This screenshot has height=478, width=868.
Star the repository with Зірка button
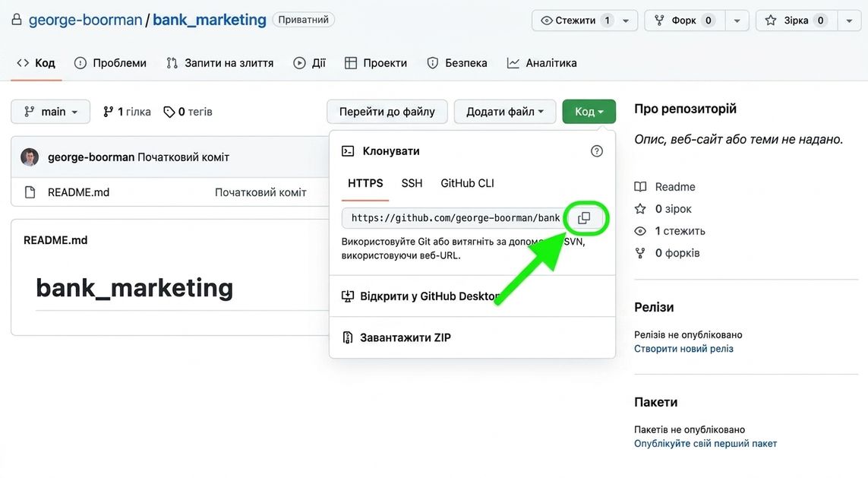pyautogui.click(x=796, y=21)
